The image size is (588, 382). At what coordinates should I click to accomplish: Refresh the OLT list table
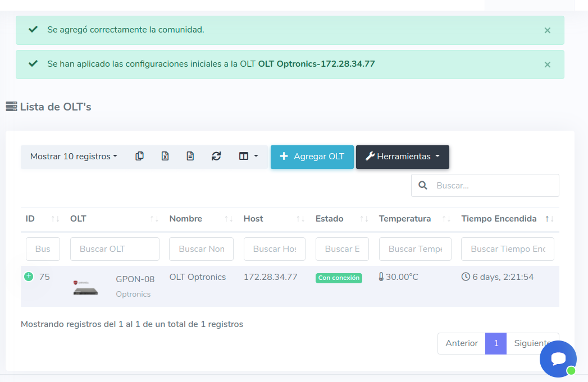(216, 157)
